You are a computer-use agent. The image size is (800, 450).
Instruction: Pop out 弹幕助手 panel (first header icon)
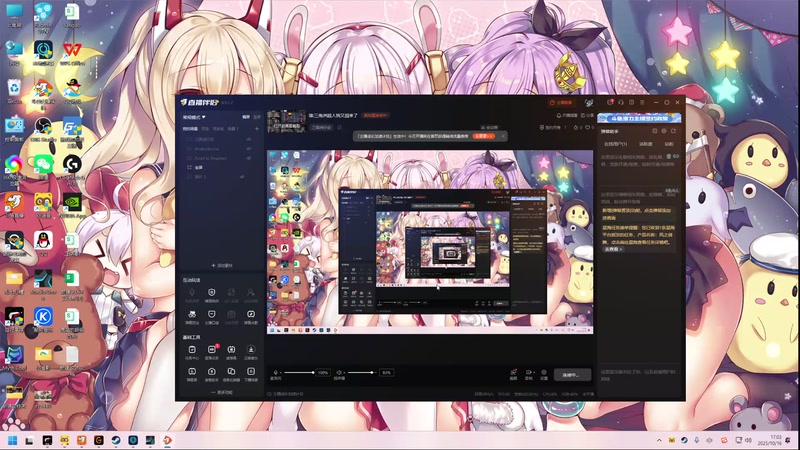coord(655,131)
